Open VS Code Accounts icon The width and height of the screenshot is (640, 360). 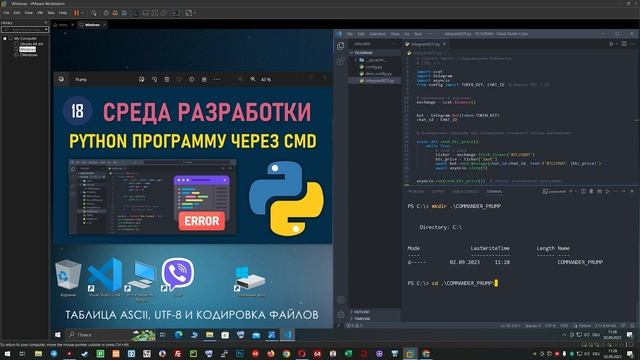[x=340, y=300]
